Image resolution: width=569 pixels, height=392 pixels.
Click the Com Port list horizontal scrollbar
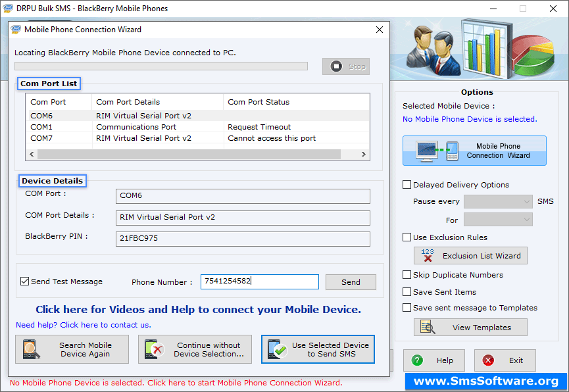coord(189,155)
